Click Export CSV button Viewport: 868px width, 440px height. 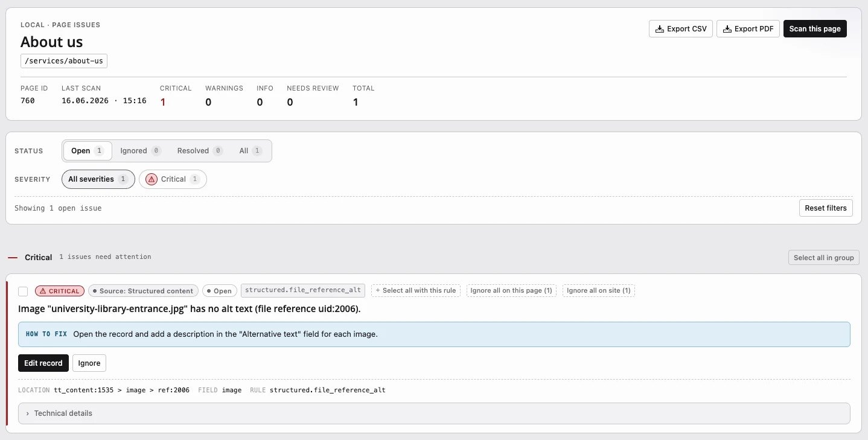(681, 29)
